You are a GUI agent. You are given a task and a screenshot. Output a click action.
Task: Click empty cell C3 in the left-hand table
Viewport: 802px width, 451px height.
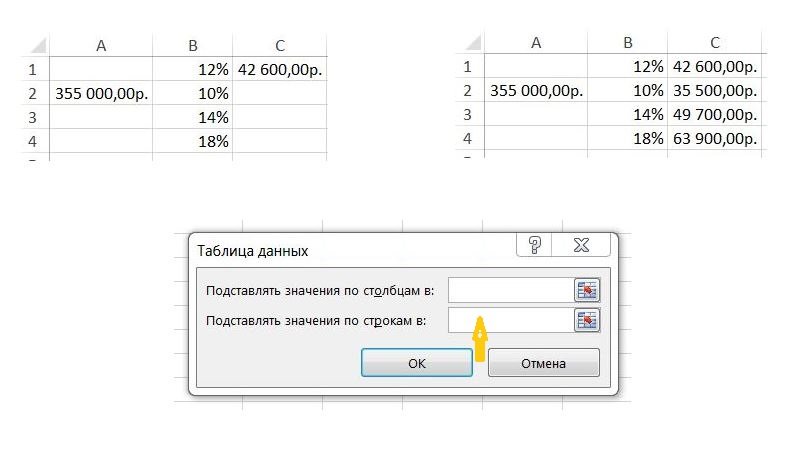pyautogui.click(x=280, y=118)
